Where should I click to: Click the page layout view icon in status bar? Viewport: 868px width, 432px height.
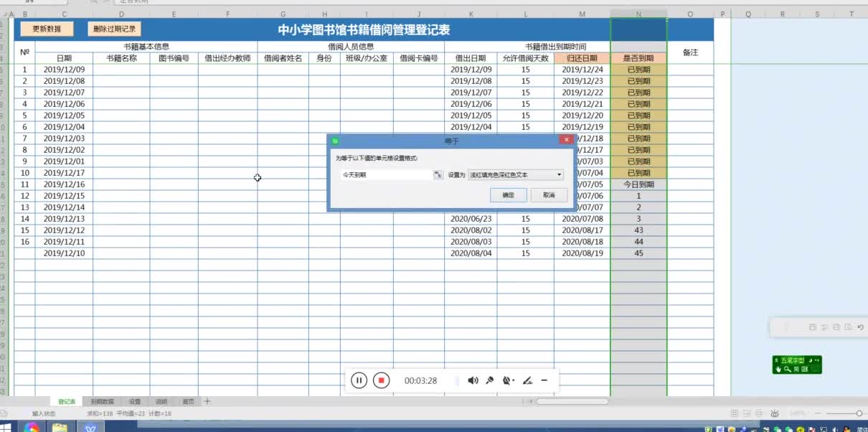tap(747, 413)
